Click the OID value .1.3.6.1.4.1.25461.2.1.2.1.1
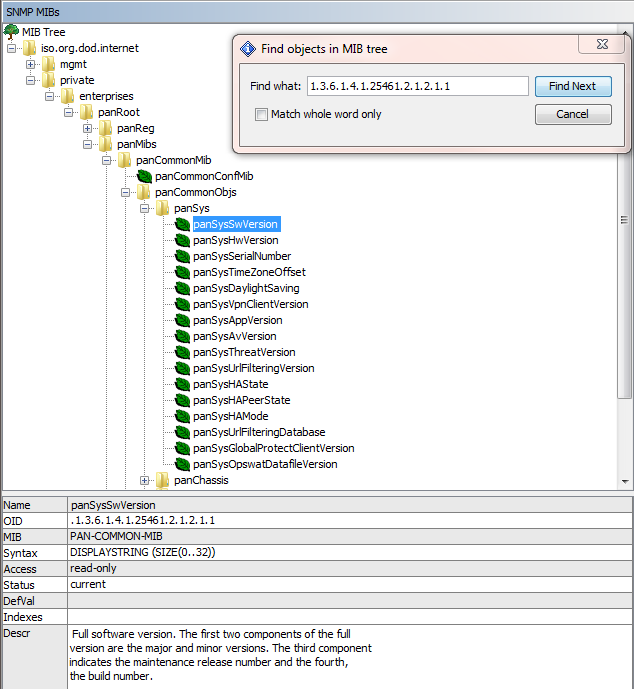634x689 pixels. 142,521
